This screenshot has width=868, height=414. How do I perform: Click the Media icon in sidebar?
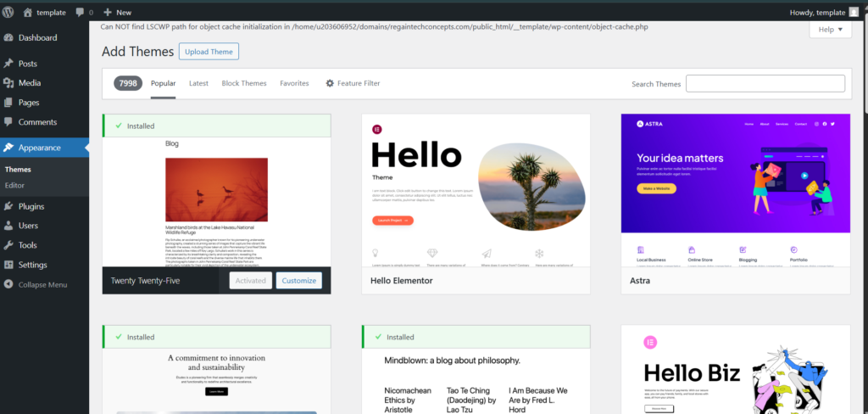pyautogui.click(x=8, y=83)
